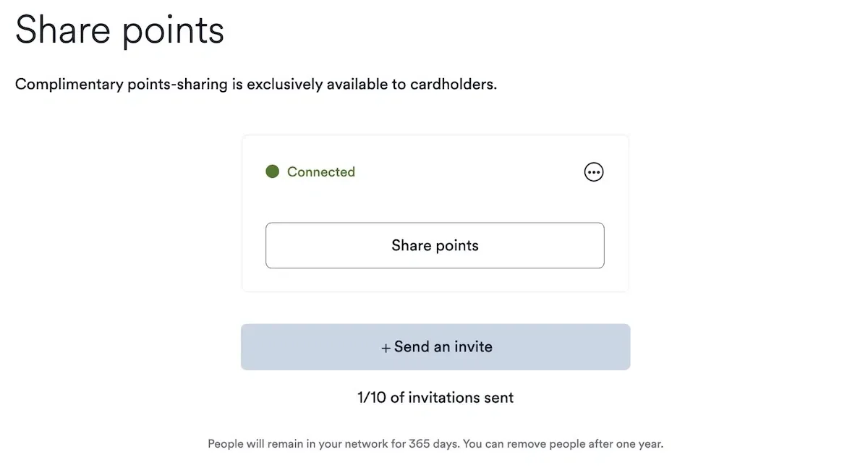Click the green connected status dot
Screen dimensions: 868x473
pos(273,172)
